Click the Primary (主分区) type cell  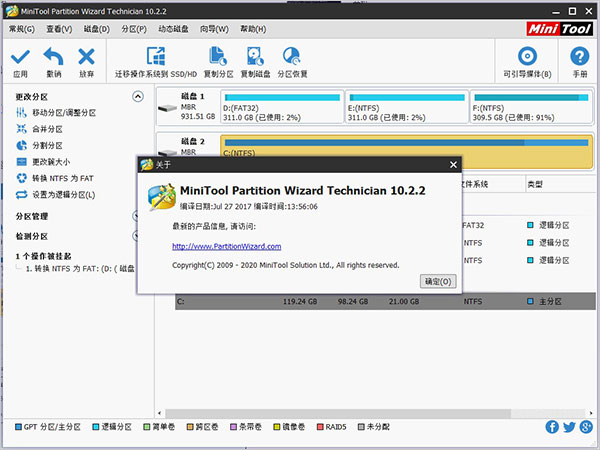pyautogui.click(x=544, y=302)
